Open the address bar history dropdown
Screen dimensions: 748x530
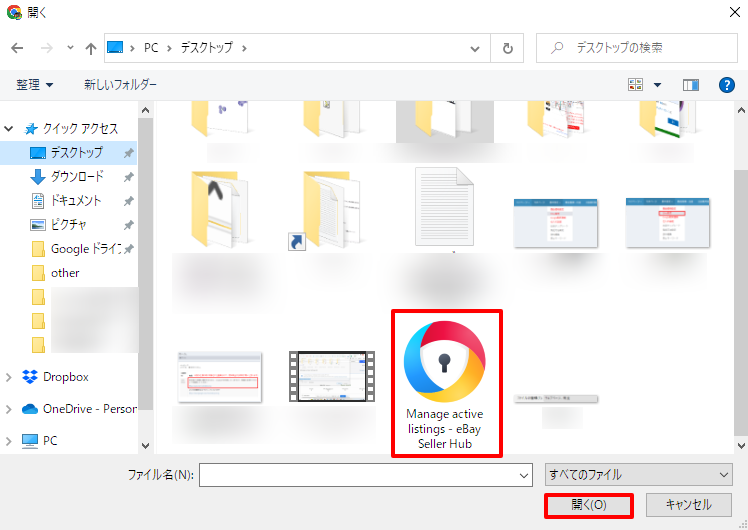(x=475, y=48)
